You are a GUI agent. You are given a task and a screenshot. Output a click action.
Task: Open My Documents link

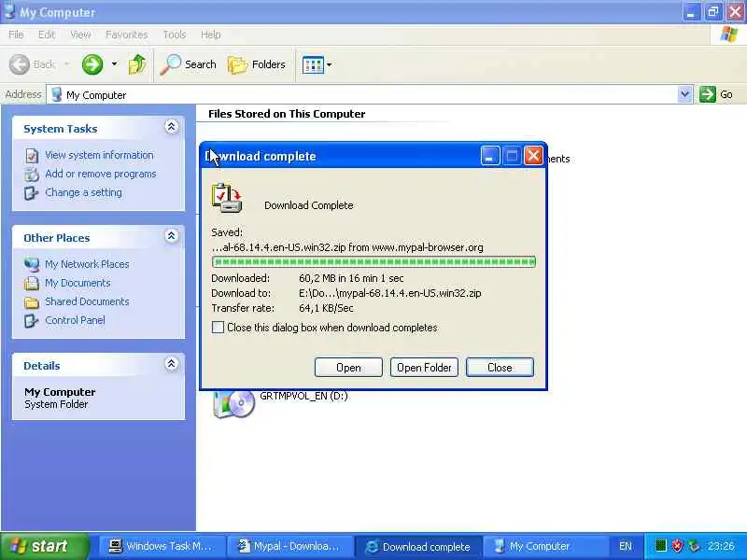[x=78, y=283]
